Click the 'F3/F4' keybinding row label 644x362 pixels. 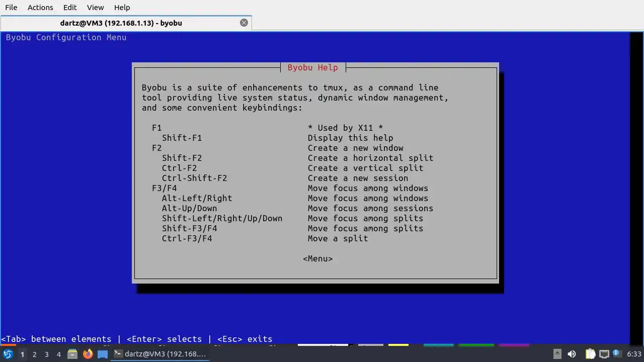[x=164, y=188]
